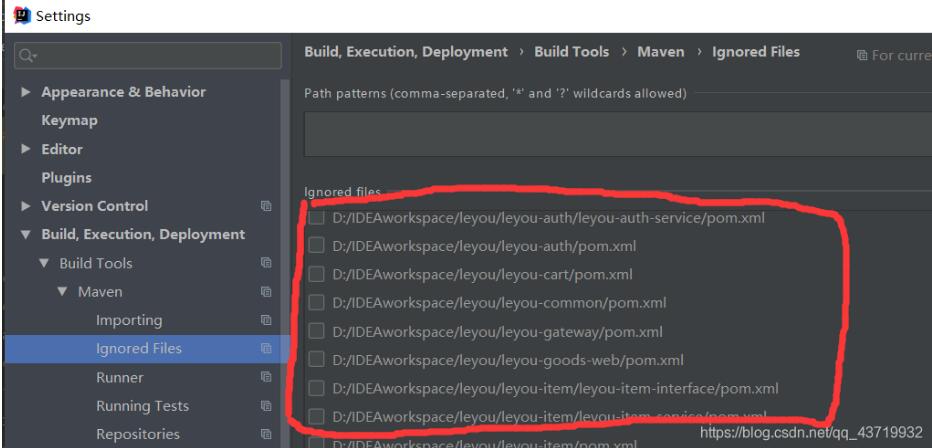Click the project-level icon beside Maven
932x448 pixels.
pyautogui.click(x=266, y=292)
